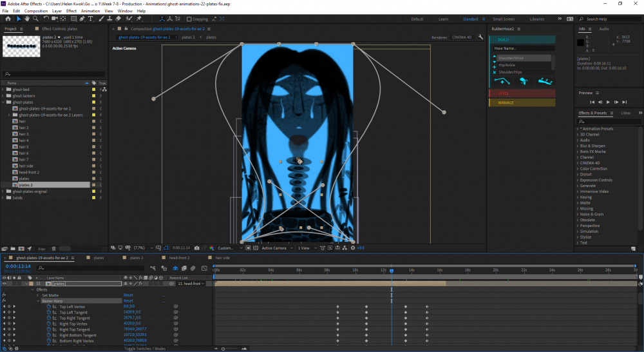Click Toggle Switches / Modes button

[x=144, y=349]
